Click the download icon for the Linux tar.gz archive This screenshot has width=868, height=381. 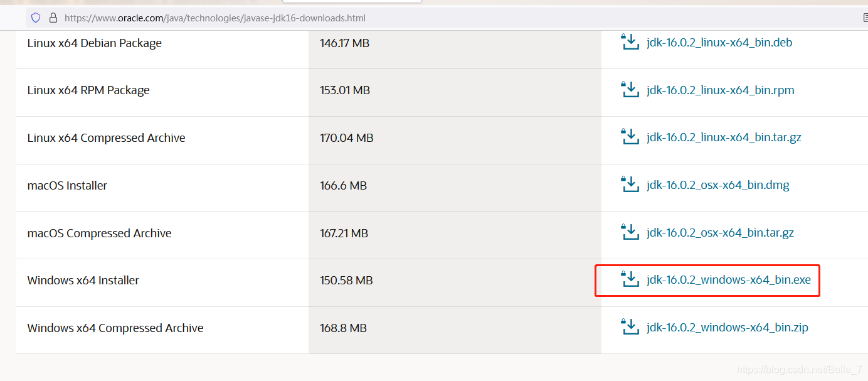pyautogui.click(x=629, y=137)
